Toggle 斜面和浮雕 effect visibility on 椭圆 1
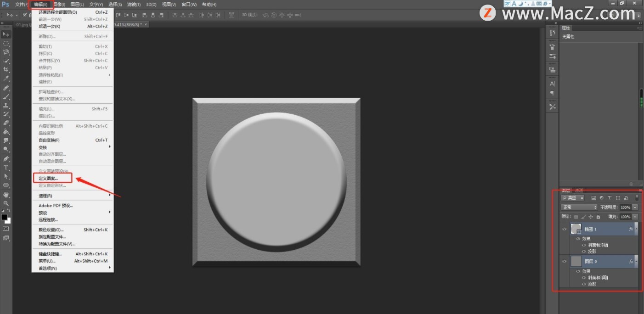 (x=584, y=245)
